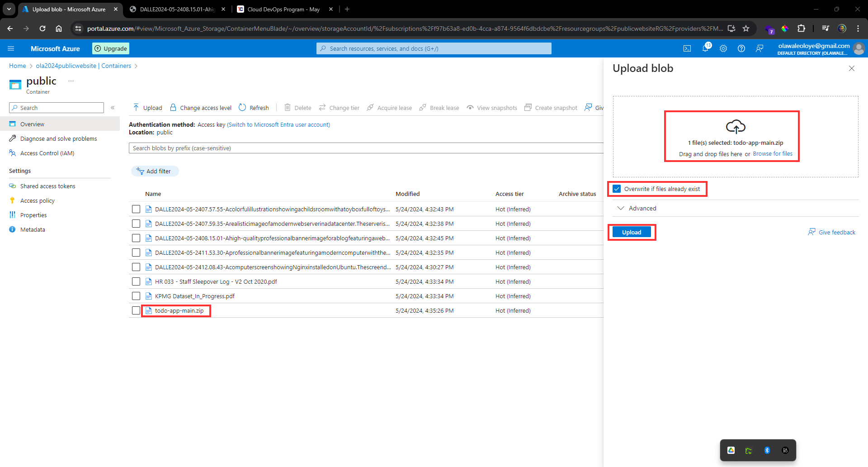
Task: Collapse the left sidebar menu
Action: click(x=113, y=108)
